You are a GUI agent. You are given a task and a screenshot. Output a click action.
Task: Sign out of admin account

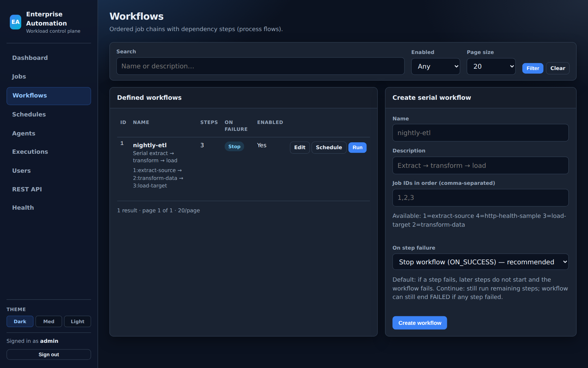(x=49, y=355)
